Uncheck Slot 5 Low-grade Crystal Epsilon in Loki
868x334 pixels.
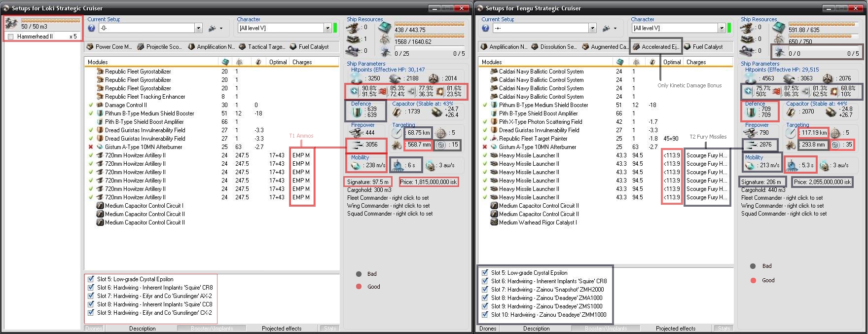click(91, 279)
